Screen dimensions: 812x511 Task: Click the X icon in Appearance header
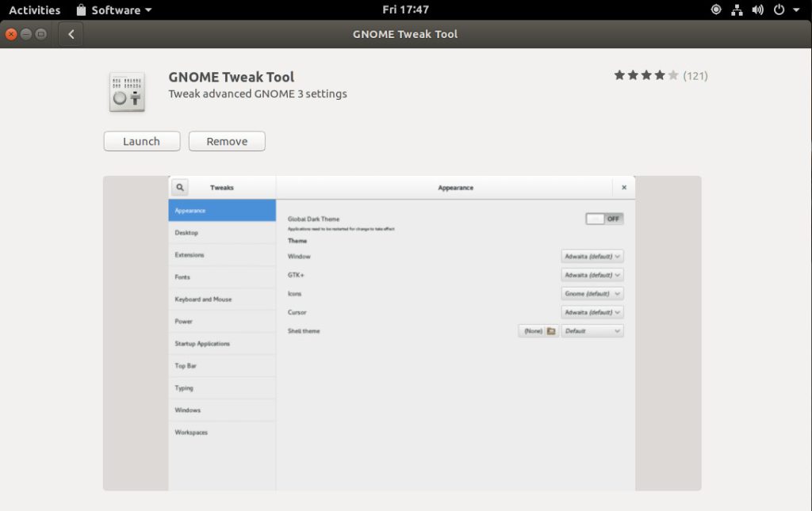point(624,188)
